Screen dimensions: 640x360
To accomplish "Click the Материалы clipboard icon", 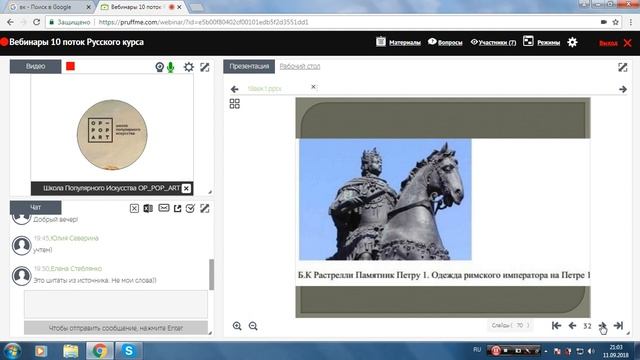I will click(381, 42).
